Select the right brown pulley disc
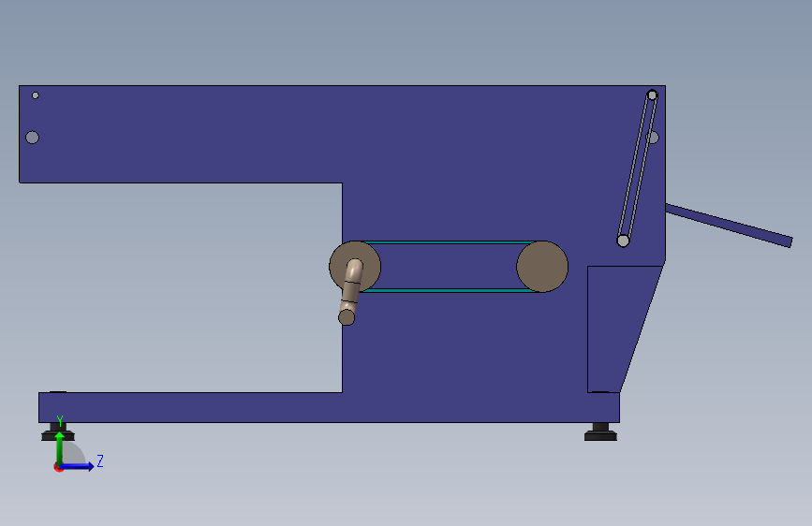The height and width of the screenshot is (526, 812). coord(542,267)
